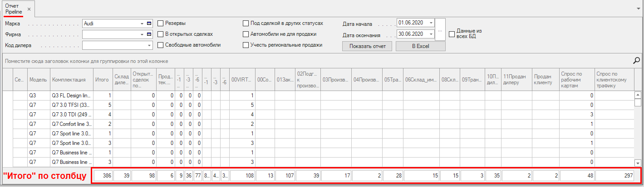Click the Итого column header

(x=103, y=80)
